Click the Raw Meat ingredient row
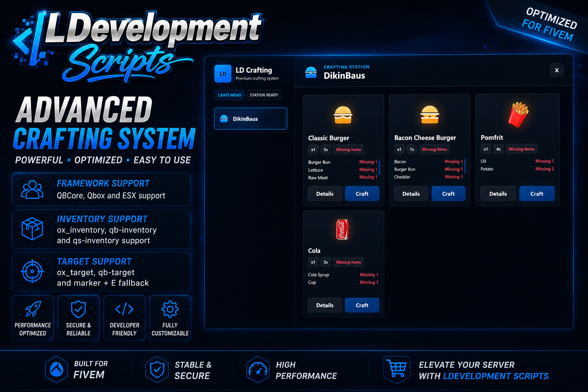 click(x=343, y=178)
